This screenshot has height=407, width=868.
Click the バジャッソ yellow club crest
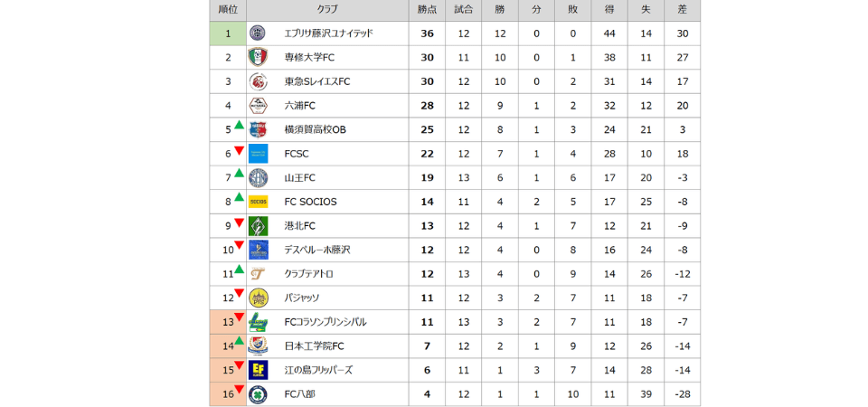(x=258, y=298)
